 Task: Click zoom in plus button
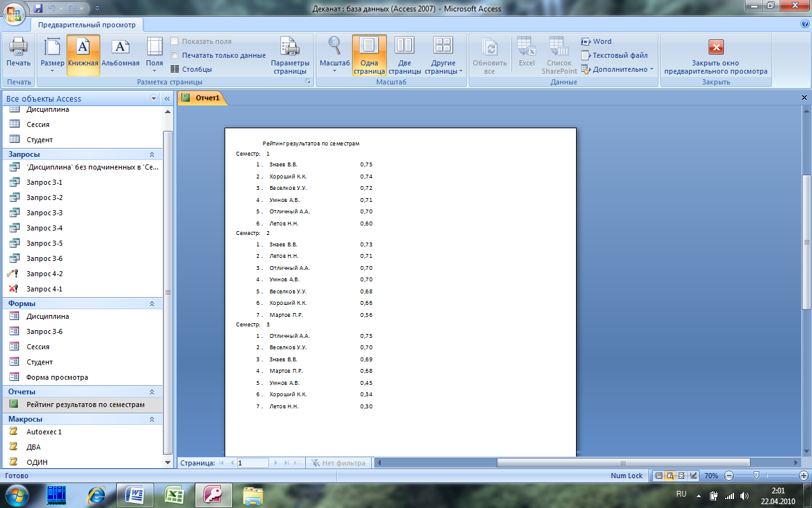[x=804, y=476]
